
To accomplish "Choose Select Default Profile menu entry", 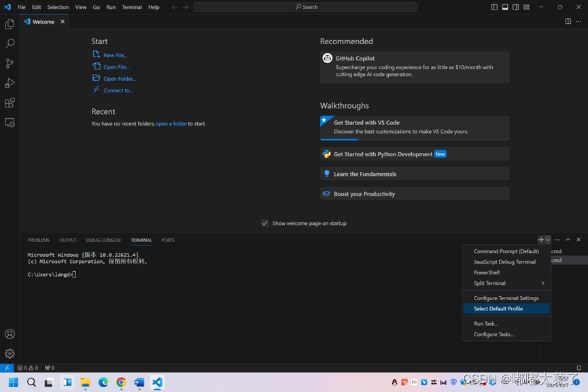I will click(506, 308).
